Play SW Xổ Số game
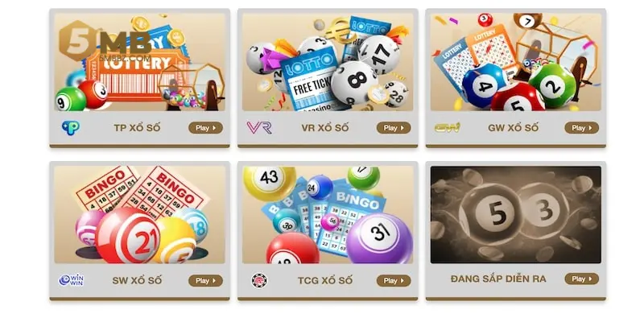The height and width of the screenshot is (322, 644). pos(205,280)
